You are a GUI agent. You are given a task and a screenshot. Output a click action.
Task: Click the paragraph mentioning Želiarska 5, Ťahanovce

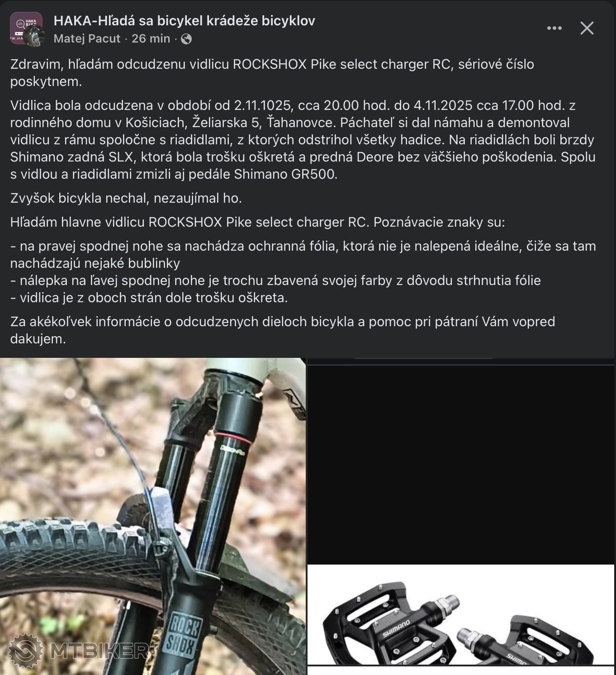tap(303, 140)
